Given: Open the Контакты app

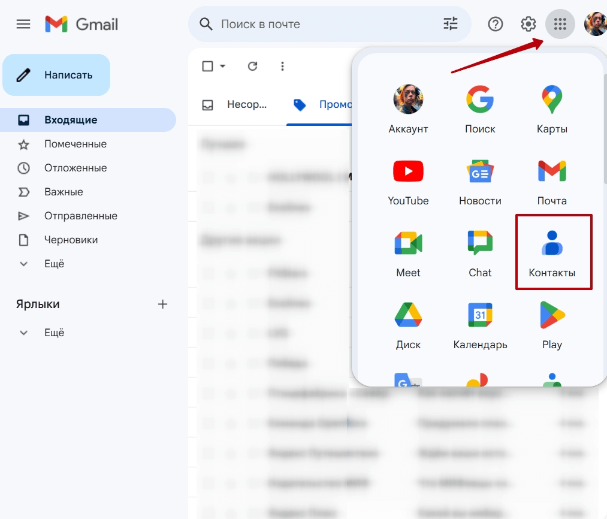Looking at the screenshot, I should 553,252.
